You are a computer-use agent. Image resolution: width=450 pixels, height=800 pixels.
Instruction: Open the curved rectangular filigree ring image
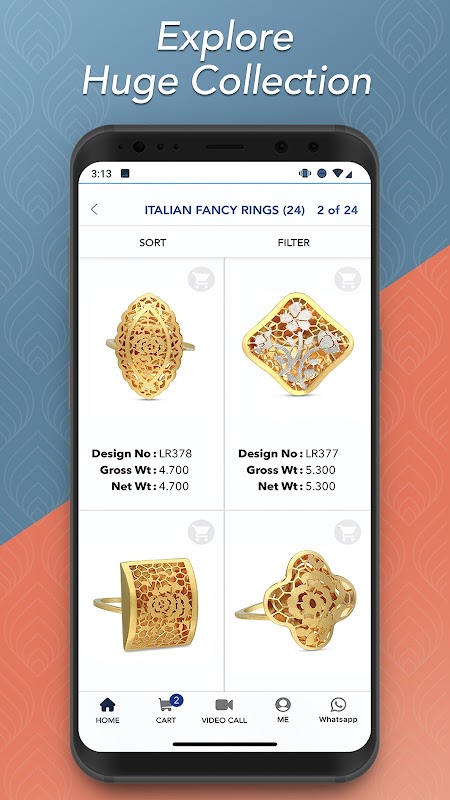click(x=145, y=604)
